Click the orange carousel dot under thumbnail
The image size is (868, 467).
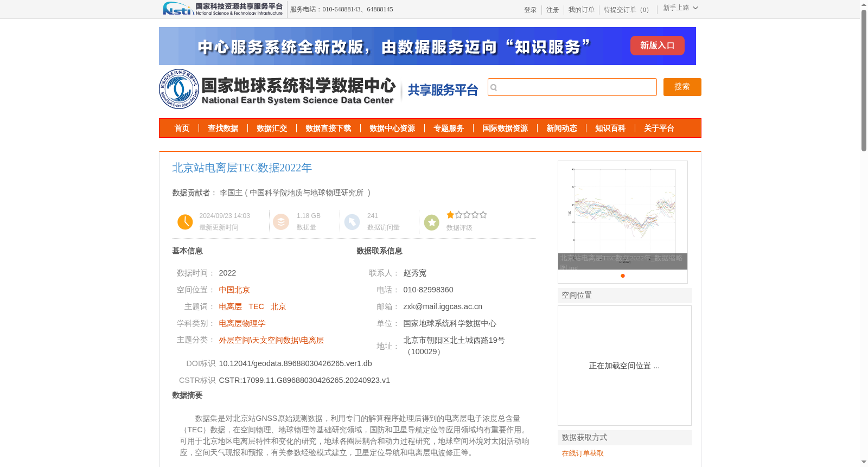[623, 276]
